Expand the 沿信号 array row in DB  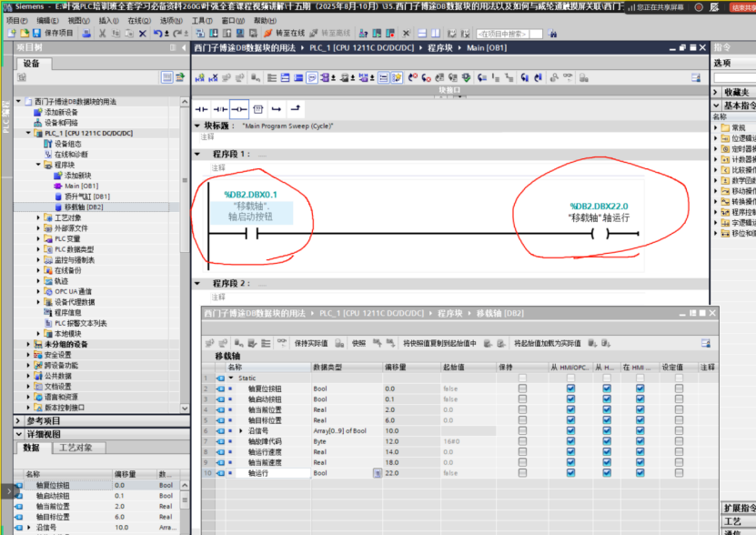point(241,430)
